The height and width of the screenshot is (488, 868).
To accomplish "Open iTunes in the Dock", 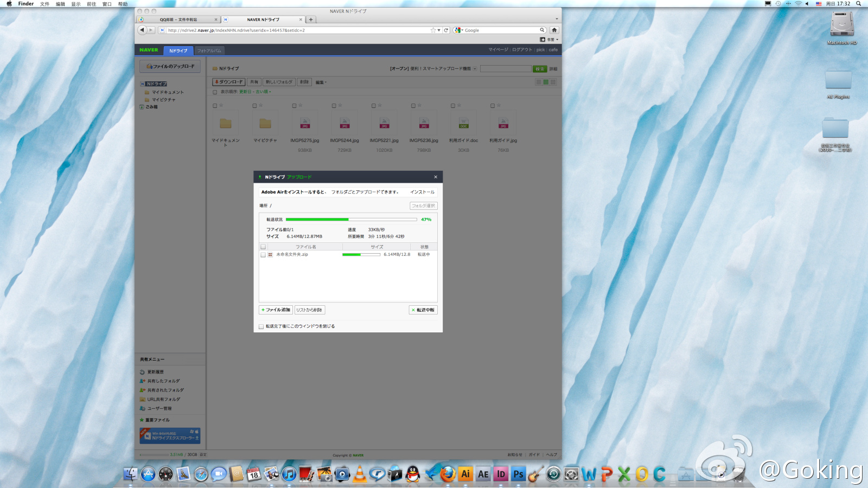I will tap(289, 474).
